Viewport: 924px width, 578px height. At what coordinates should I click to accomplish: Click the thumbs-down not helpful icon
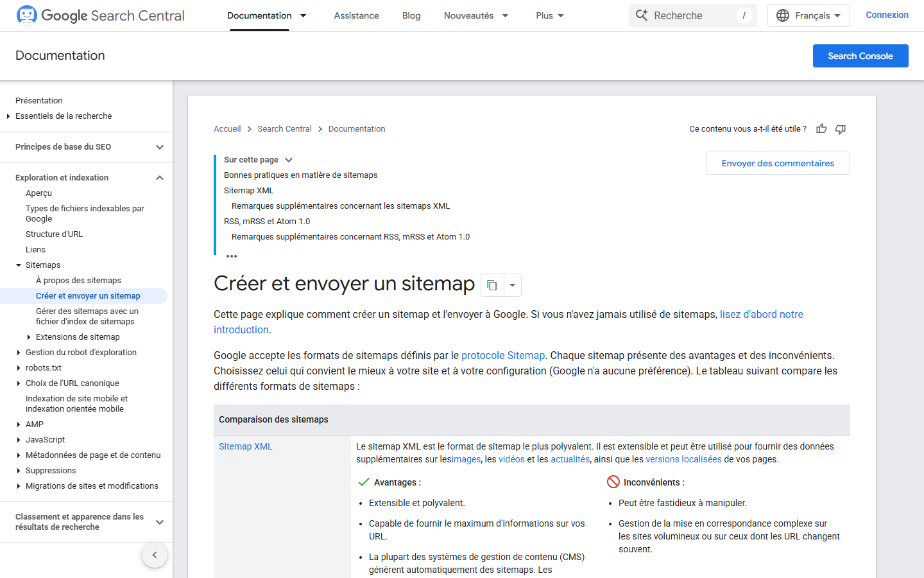(x=841, y=129)
